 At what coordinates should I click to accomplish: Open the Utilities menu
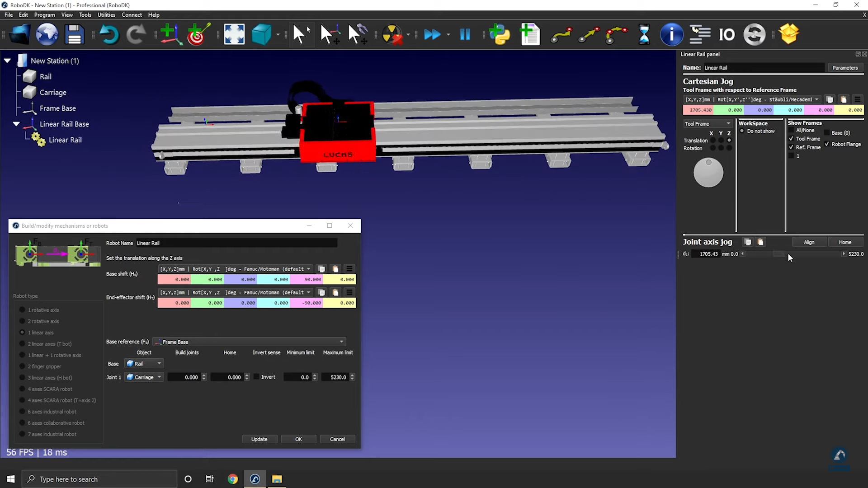tap(106, 15)
